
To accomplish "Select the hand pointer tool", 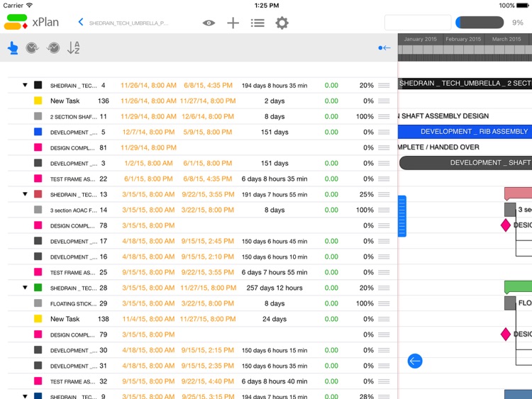I will (x=13, y=47).
